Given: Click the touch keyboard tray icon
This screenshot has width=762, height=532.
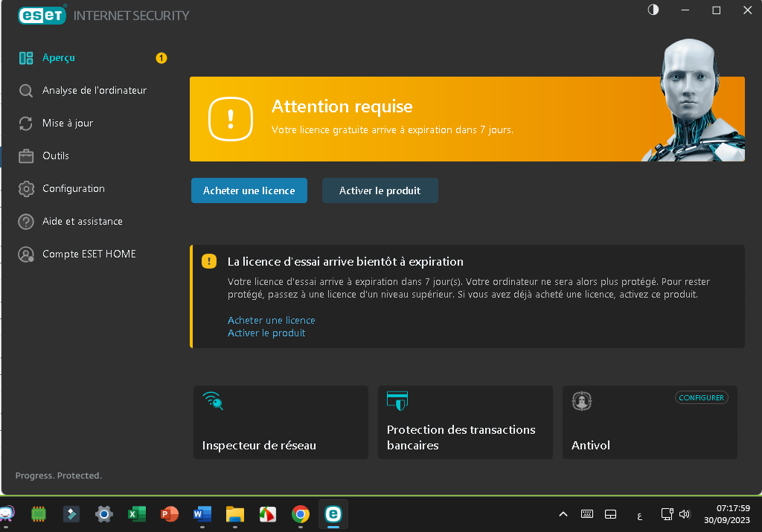Looking at the screenshot, I should coord(587,514).
